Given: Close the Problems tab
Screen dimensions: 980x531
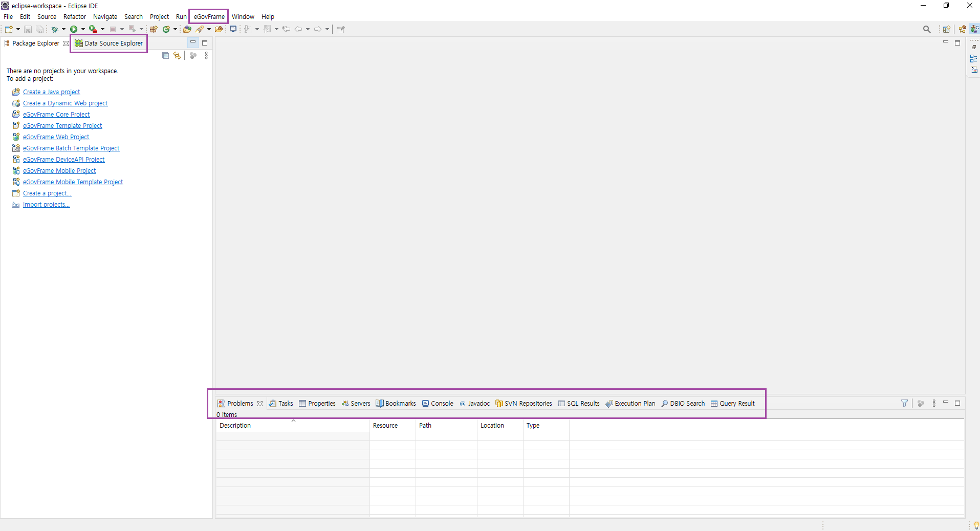Looking at the screenshot, I should [260, 404].
